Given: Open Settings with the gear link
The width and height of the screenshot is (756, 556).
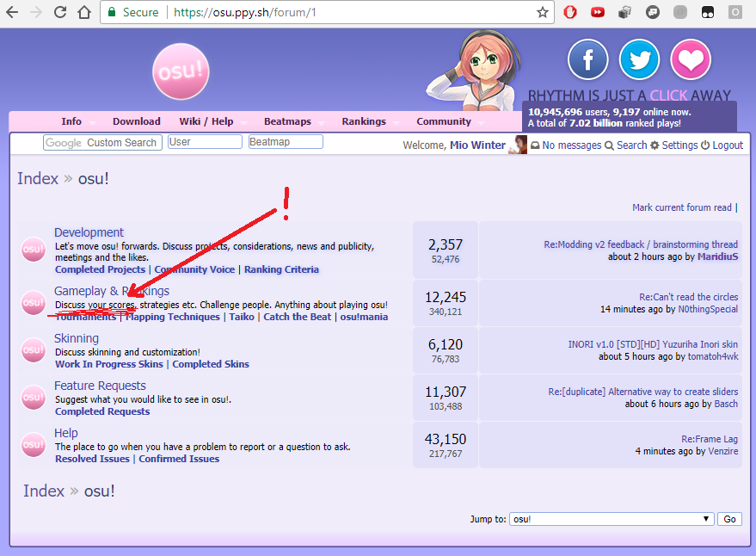Looking at the screenshot, I should [673, 145].
